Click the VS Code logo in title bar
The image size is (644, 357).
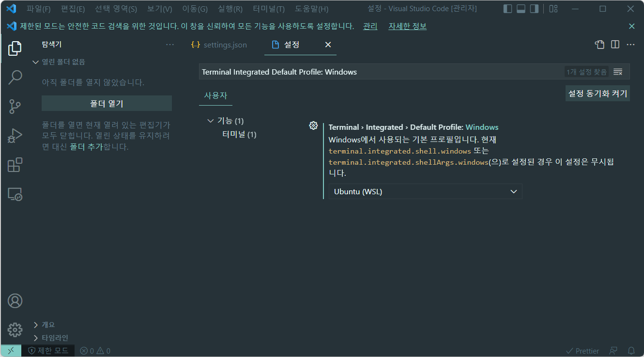(x=11, y=9)
